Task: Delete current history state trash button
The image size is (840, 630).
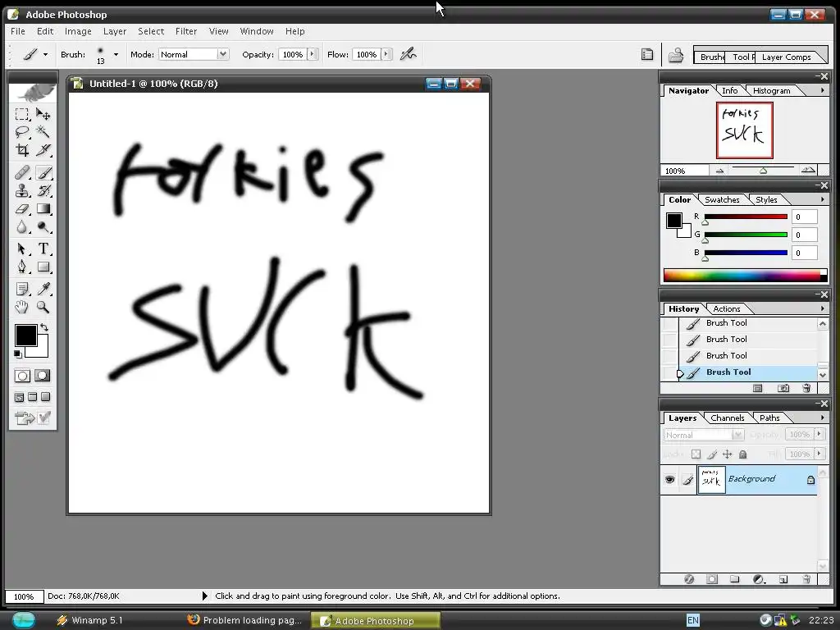Action: 807,388
